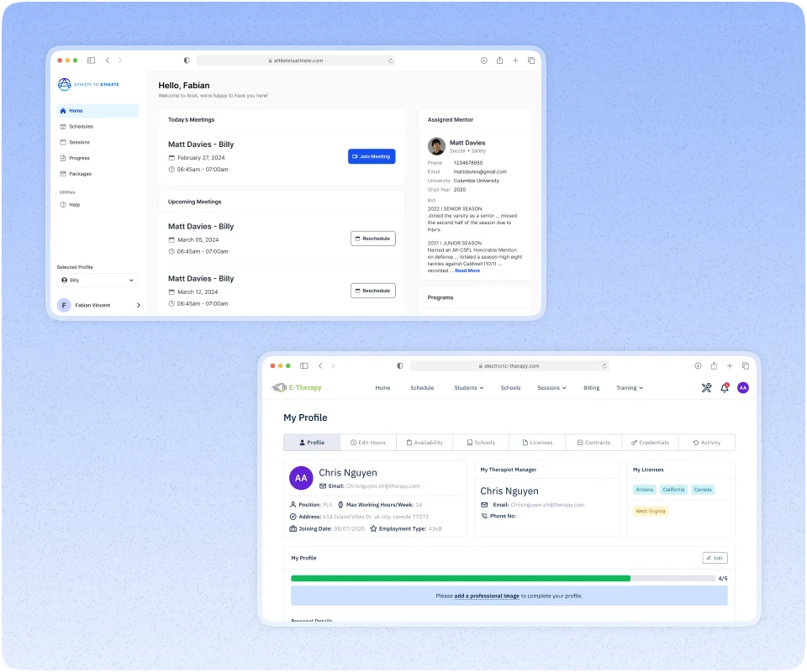This screenshot has width=807, height=672.
Task: Go back in the athletetoathlete.com browser window
Action: tap(108, 60)
